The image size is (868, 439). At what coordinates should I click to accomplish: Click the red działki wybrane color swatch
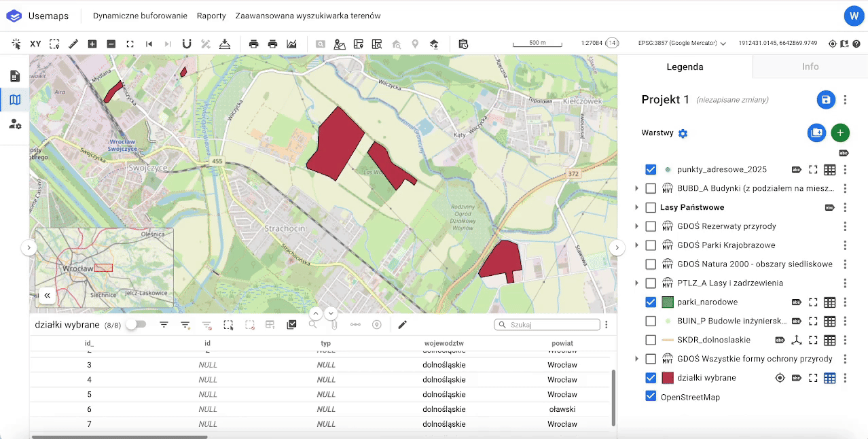coord(668,378)
